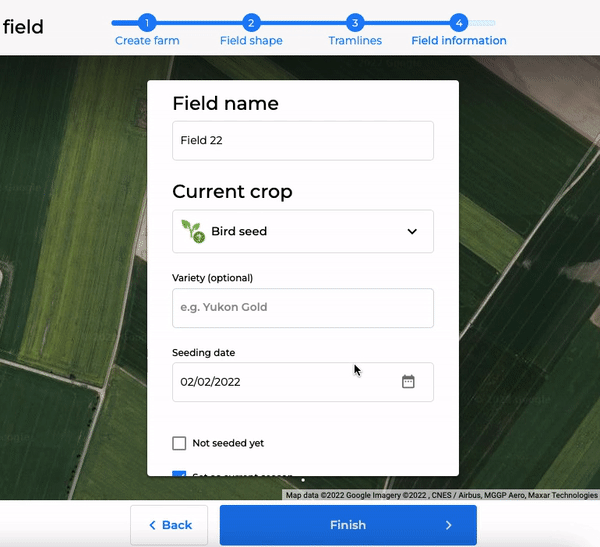Select the Field information step
This screenshot has width=600, height=547.
tap(459, 41)
